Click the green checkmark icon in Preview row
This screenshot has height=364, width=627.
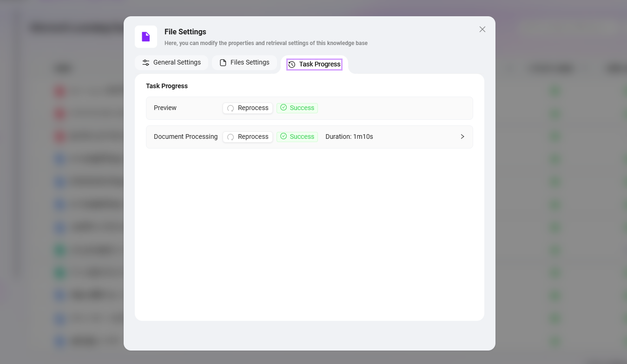coord(284,108)
